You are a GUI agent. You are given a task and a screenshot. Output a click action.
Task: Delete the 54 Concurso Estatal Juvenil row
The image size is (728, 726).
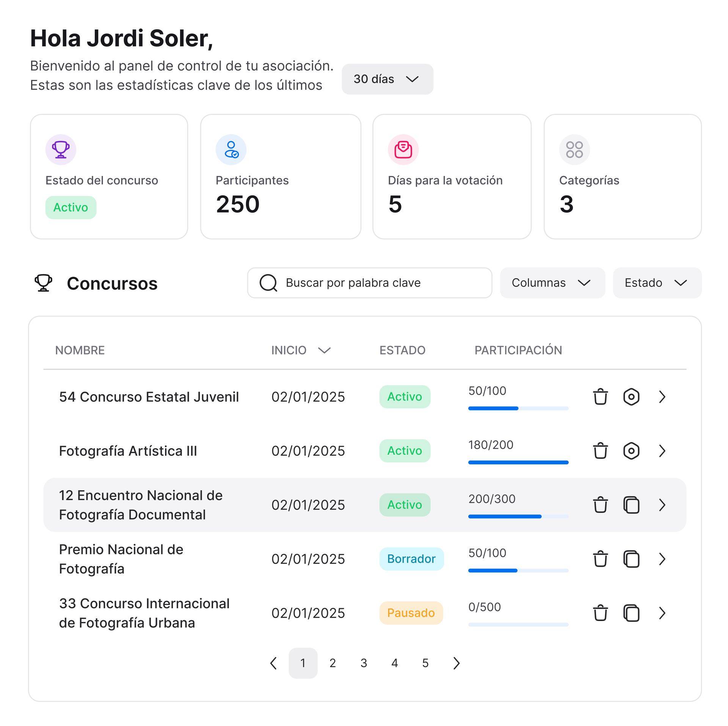(600, 397)
